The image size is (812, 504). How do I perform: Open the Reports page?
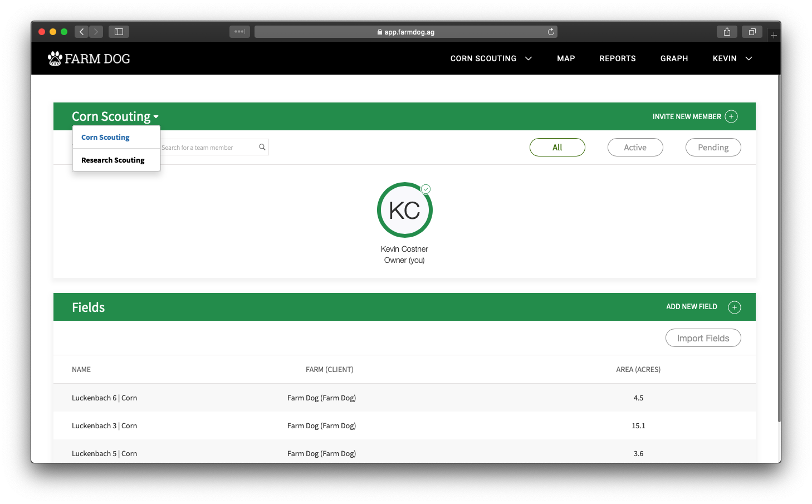[x=618, y=58]
